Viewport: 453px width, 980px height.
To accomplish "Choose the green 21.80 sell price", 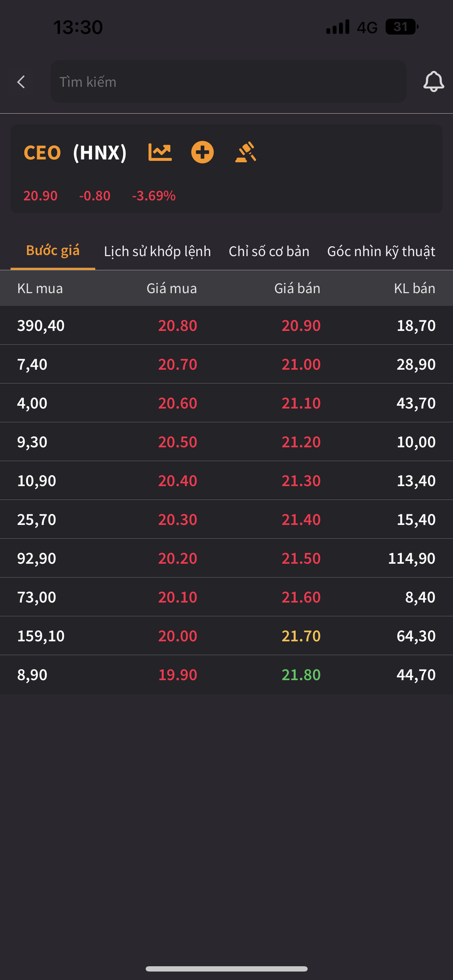I will [x=301, y=675].
